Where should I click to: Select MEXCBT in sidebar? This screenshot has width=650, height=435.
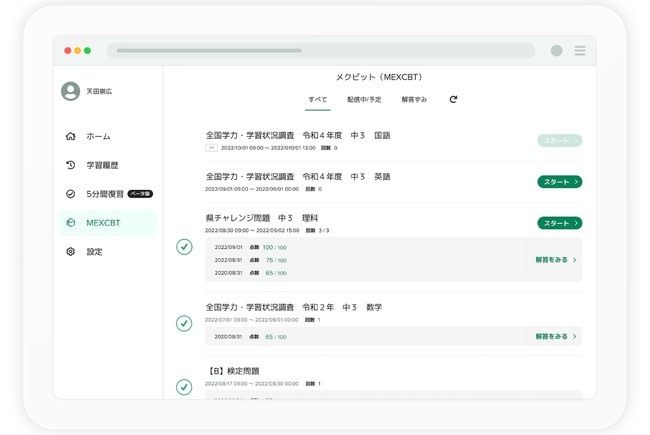point(107,223)
